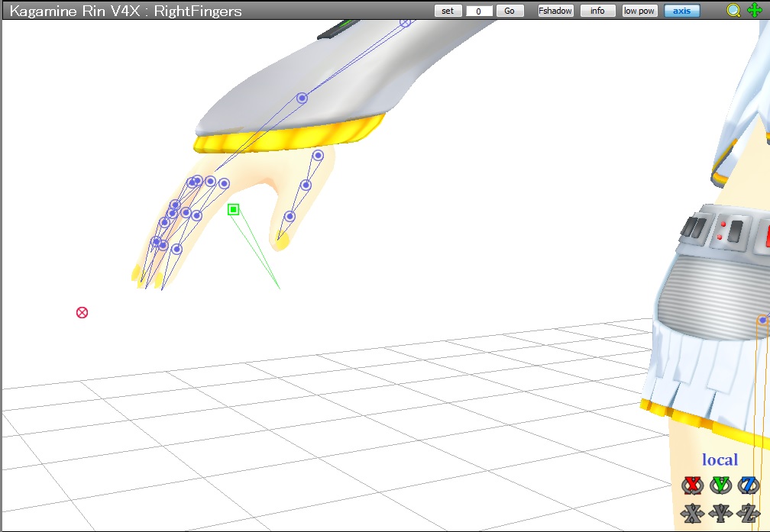Image resolution: width=770 pixels, height=532 pixels.
Task: Toggle the axis display button
Action: (681, 11)
